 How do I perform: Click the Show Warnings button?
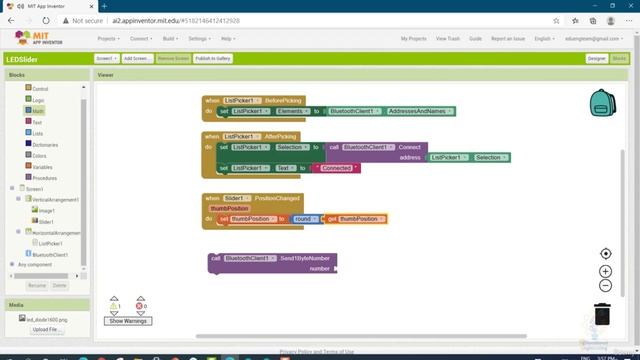click(x=128, y=321)
